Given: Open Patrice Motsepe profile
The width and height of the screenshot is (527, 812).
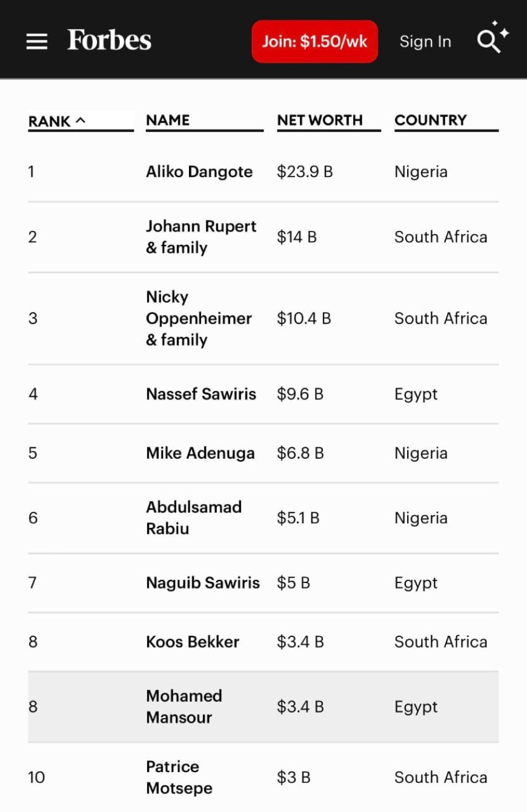Looking at the screenshot, I should tap(179, 777).
